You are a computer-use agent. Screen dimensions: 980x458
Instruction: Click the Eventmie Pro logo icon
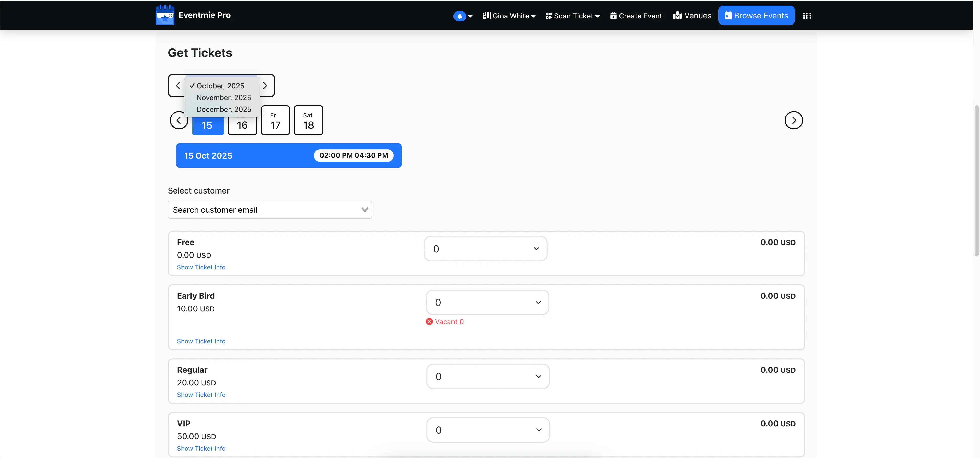point(165,15)
